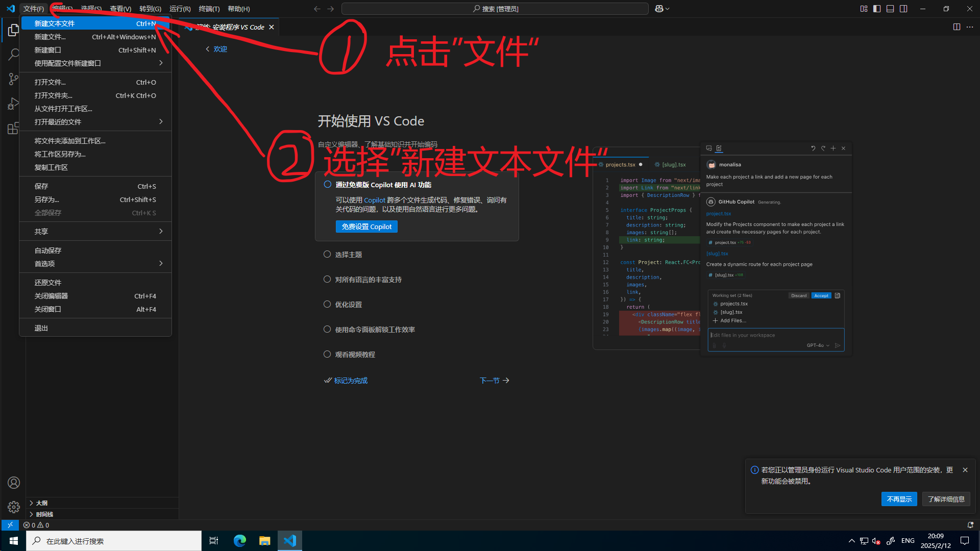Image resolution: width=980 pixels, height=551 pixels.
Task: Click the remote window status bar icon
Action: pyautogui.click(x=10, y=525)
